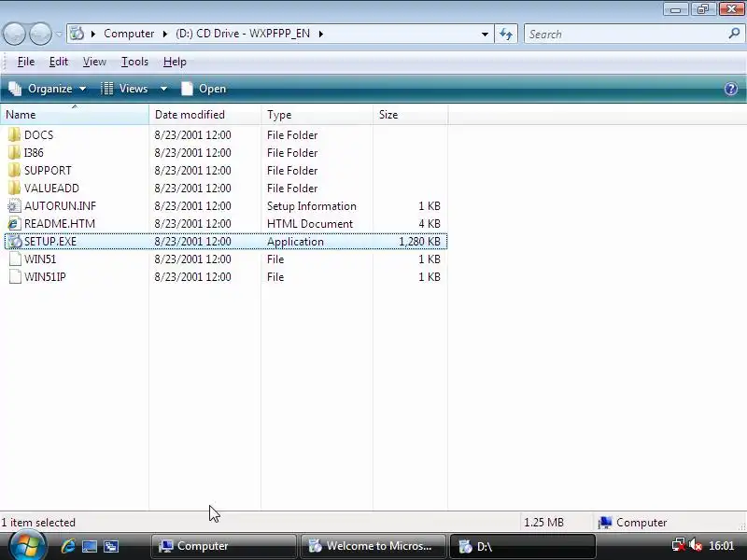This screenshot has width=747, height=560.
Task: Click Switch between windows Quick Launch icon
Action: (111, 546)
